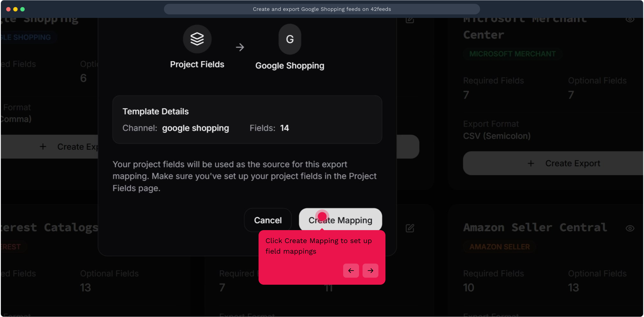Image resolution: width=644 pixels, height=317 pixels.
Task: Go to next tour step arrow
Action: click(370, 270)
